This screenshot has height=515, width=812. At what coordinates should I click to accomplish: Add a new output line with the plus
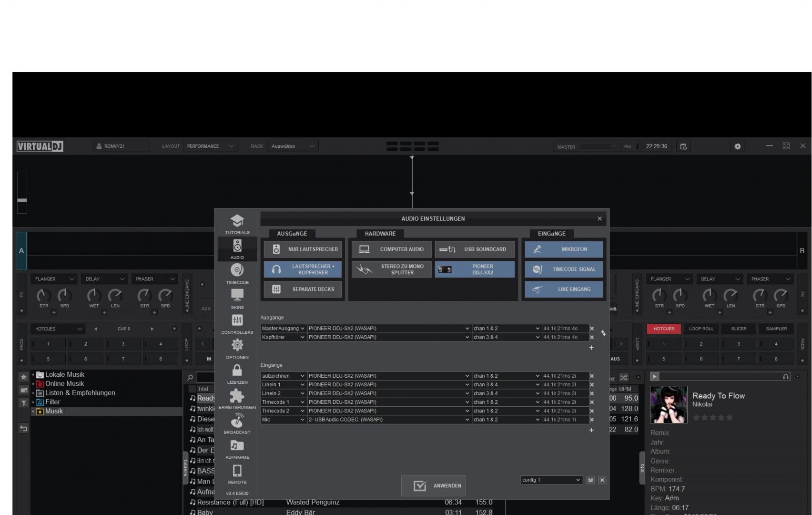point(591,348)
